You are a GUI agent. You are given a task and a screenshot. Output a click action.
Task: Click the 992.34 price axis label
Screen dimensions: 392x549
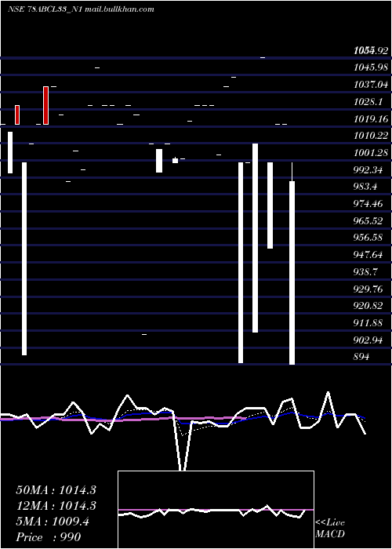pyautogui.click(x=368, y=170)
